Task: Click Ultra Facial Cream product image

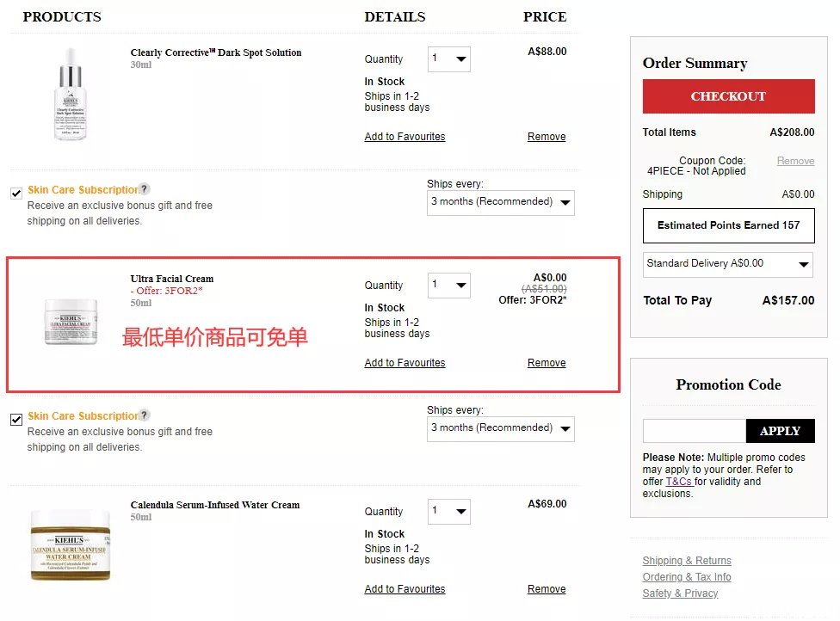Action: click(x=71, y=322)
